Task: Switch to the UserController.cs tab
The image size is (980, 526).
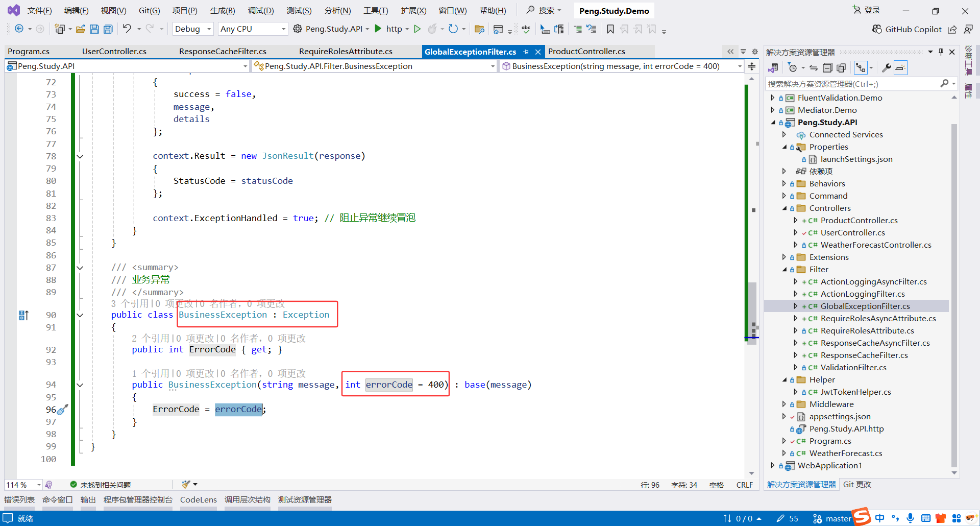Action: 114,52
